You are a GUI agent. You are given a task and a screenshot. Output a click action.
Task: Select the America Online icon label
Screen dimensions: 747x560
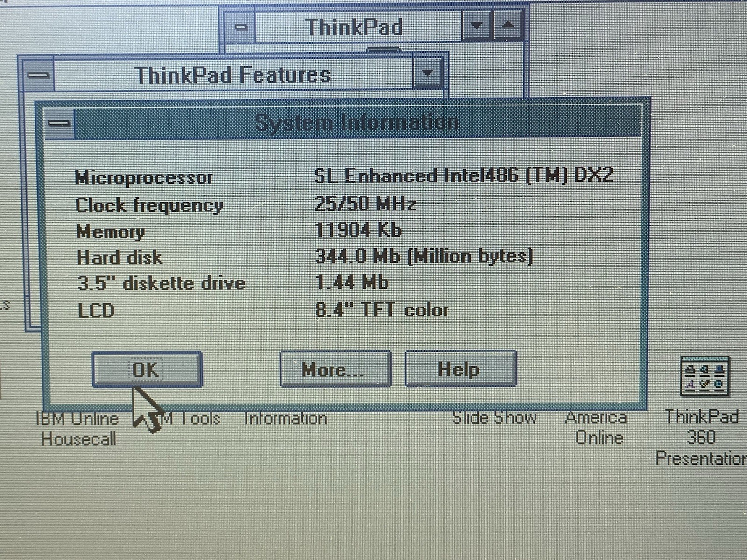[597, 428]
